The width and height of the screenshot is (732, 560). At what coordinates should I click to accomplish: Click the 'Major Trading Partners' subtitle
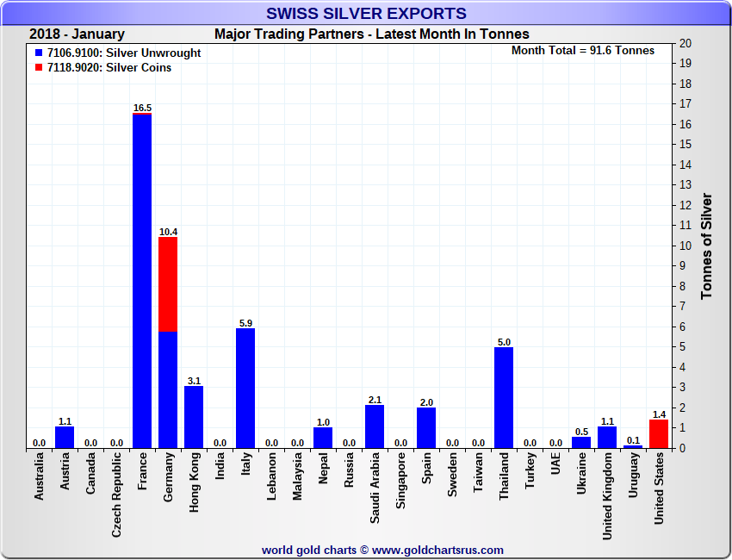coord(289,34)
